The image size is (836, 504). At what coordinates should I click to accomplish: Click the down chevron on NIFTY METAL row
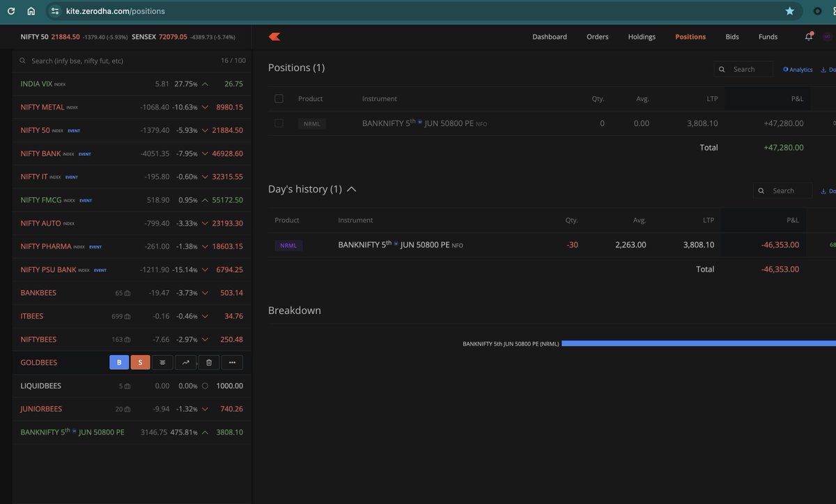pos(205,107)
